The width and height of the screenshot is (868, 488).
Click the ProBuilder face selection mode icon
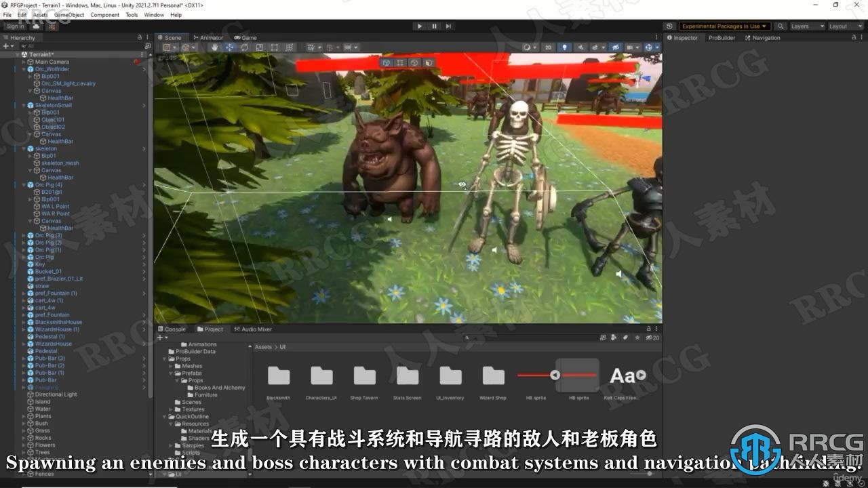click(x=429, y=62)
